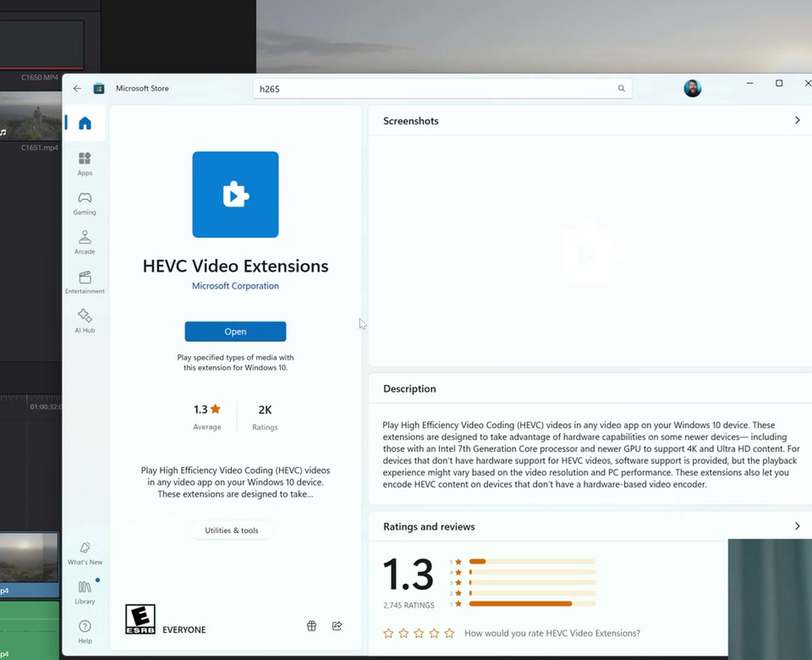Click the ESRB Everyone rating badge
This screenshot has width=812, height=660.
click(x=141, y=619)
